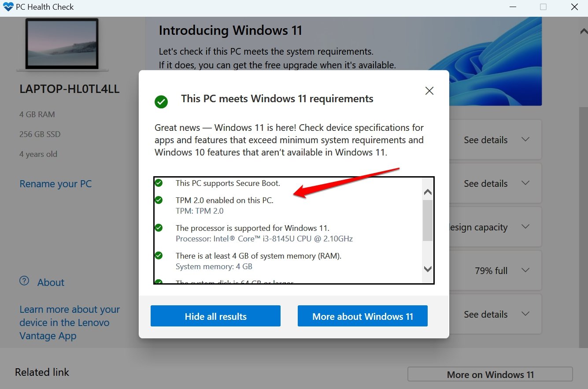Click the LAPTOP-HL0TL4LL device name
This screenshot has height=389, width=588.
70,89
